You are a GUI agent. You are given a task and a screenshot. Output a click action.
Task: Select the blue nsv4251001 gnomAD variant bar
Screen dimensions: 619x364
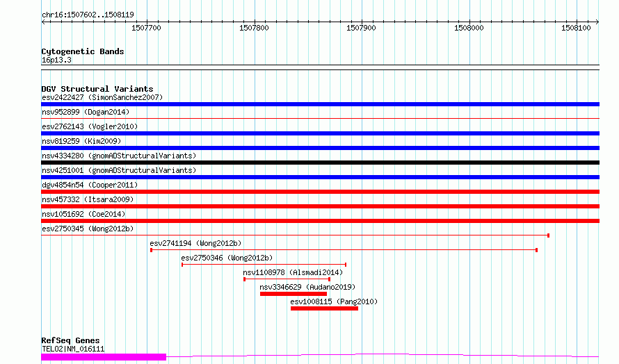pos(320,177)
